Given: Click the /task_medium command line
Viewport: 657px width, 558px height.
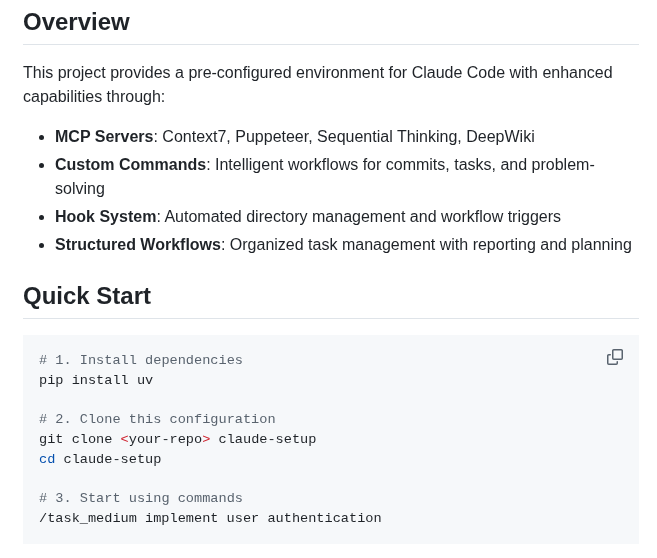Looking at the screenshot, I should coord(210,518).
